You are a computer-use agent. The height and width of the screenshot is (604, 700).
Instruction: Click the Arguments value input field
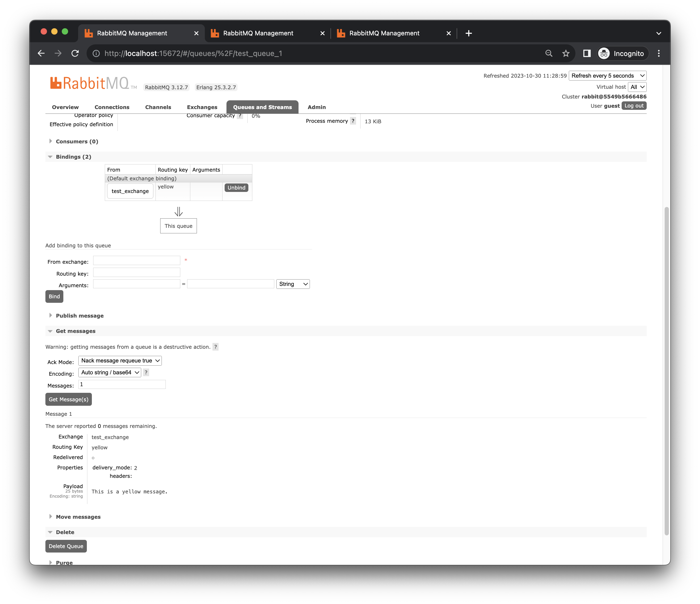pos(230,284)
